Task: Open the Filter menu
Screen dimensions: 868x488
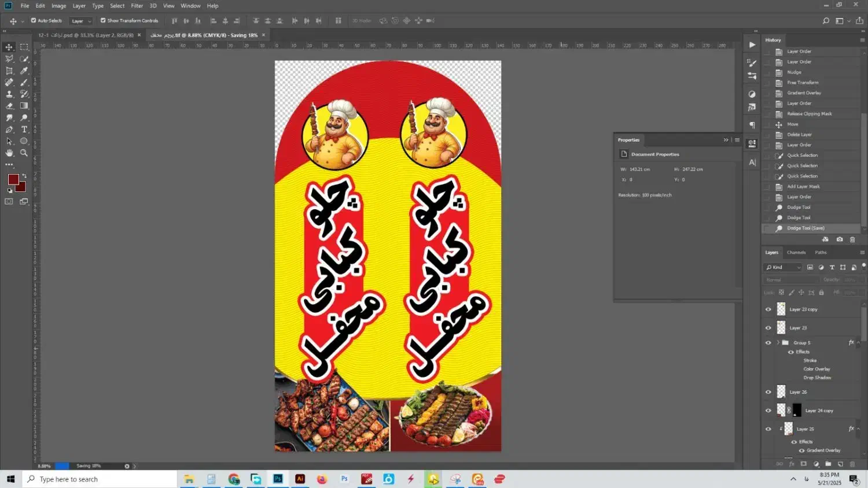Action: tap(137, 6)
